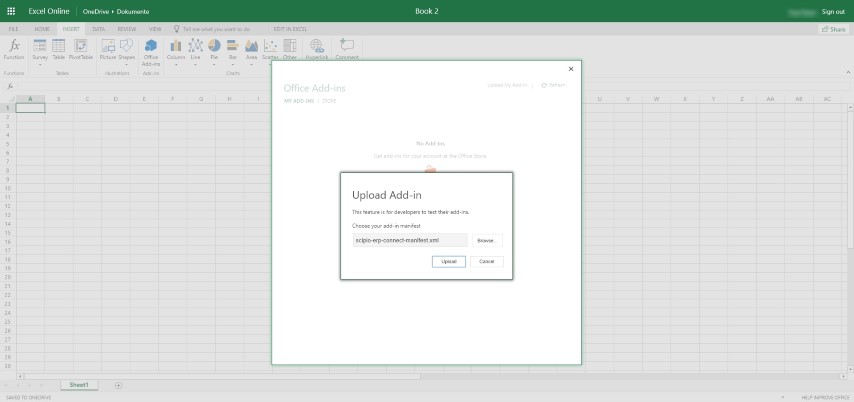Click the Function fx icon in ribbon
854x402 pixels.
[14, 48]
